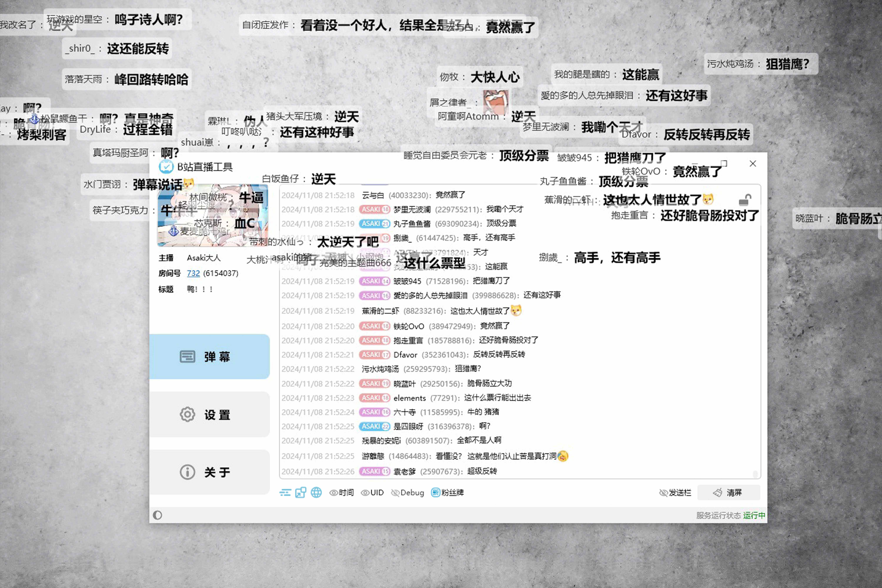Click the streamer avatar thumbnail
This screenshot has height=588, width=882.
(x=213, y=215)
